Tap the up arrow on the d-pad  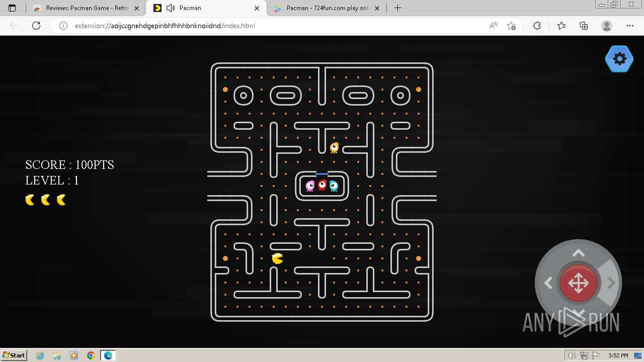pyautogui.click(x=579, y=253)
